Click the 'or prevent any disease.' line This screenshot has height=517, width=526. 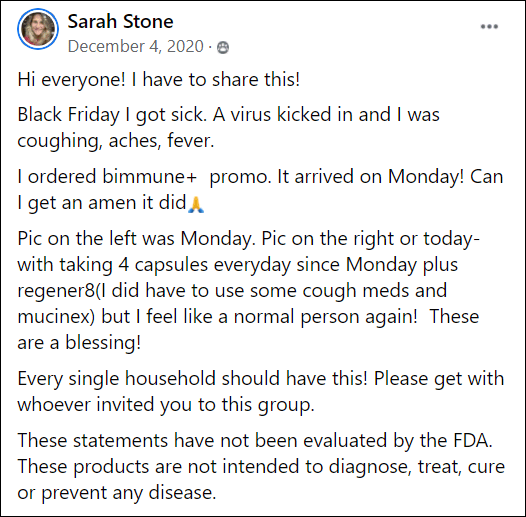point(117,493)
